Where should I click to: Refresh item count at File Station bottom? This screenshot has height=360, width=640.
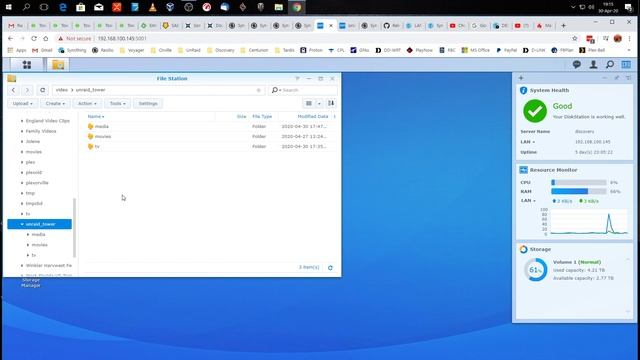pyautogui.click(x=330, y=268)
